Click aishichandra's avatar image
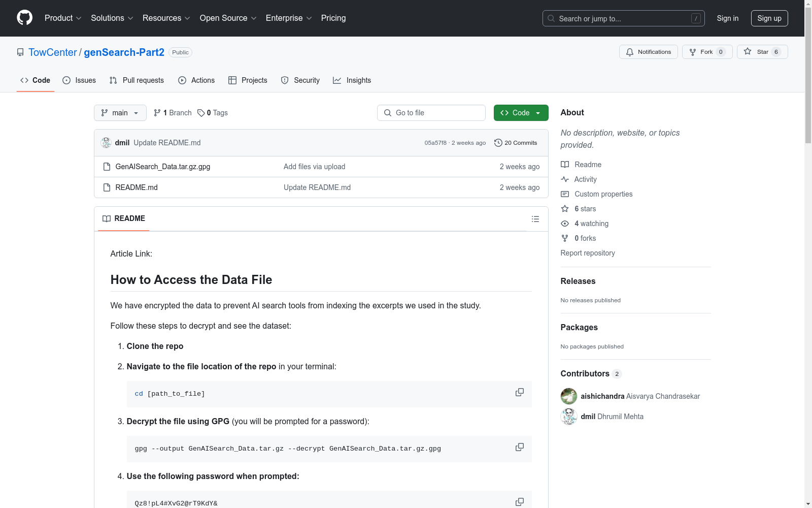 click(x=569, y=396)
